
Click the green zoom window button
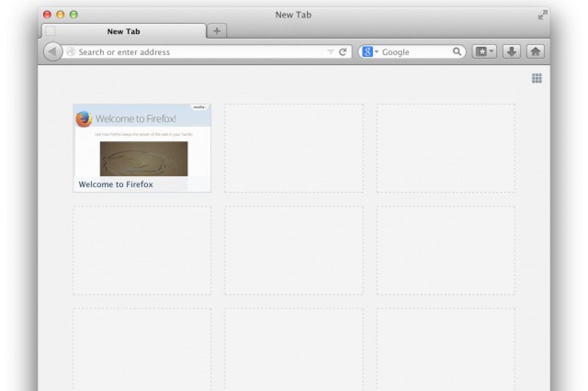tap(74, 15)
